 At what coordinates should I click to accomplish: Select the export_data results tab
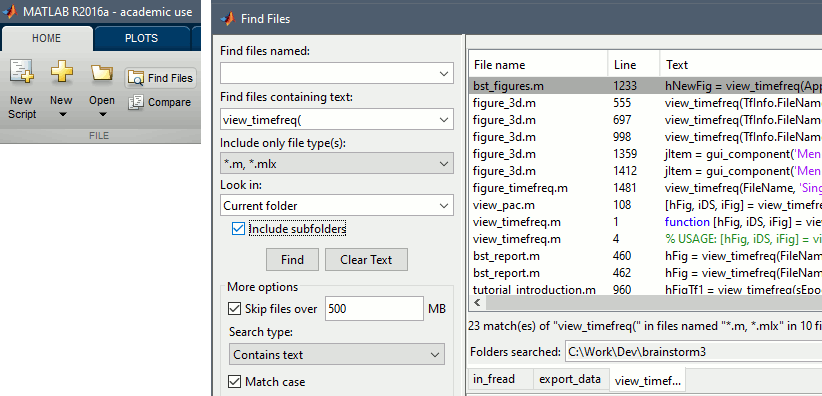tap(571, 379)
